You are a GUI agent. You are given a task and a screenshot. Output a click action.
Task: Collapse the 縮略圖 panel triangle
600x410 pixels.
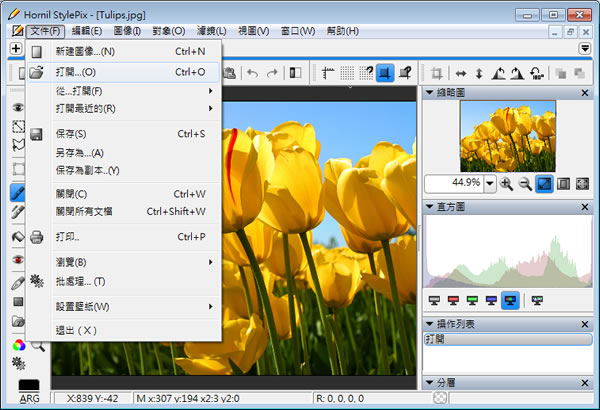429,93
